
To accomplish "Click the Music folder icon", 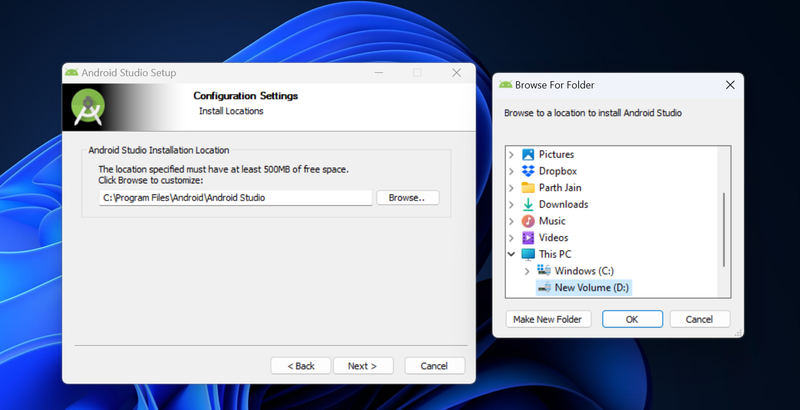I will (x=528, y=221).
